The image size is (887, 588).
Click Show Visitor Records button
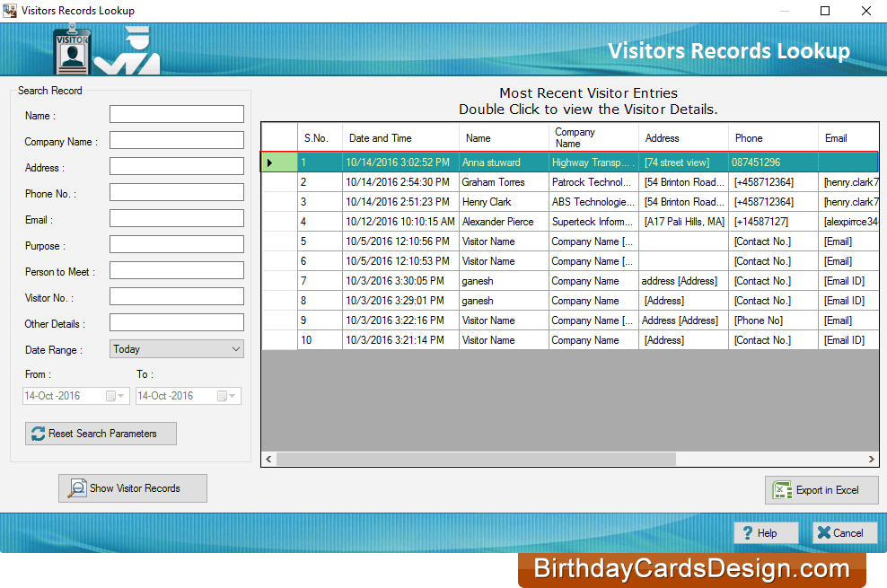pos(133,488)
